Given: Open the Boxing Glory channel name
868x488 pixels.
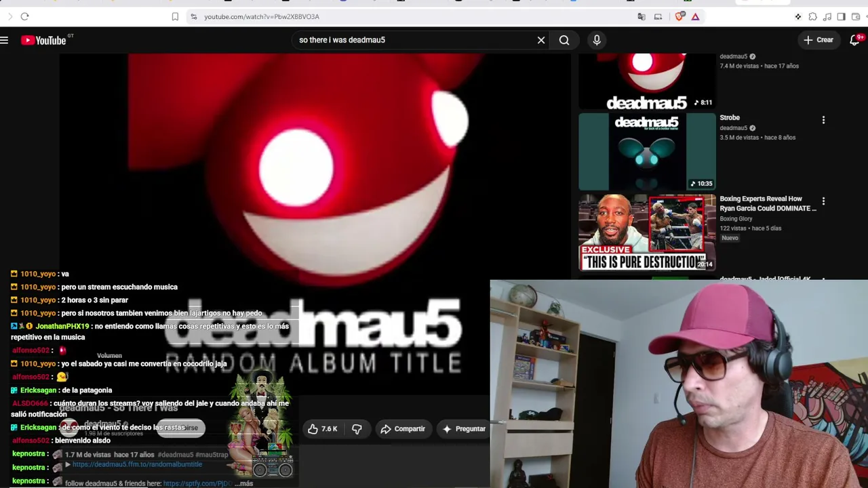Looking at the screenshot, I should point(736,219).
